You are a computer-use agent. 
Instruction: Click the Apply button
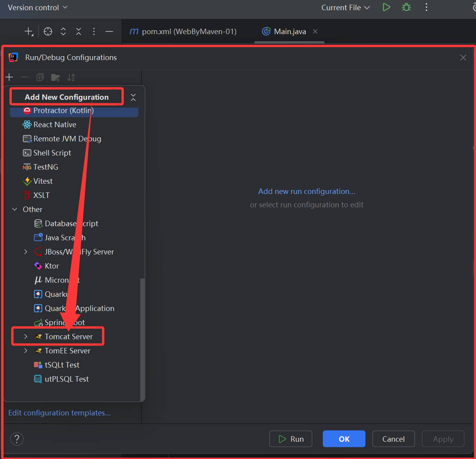(443, 439)
